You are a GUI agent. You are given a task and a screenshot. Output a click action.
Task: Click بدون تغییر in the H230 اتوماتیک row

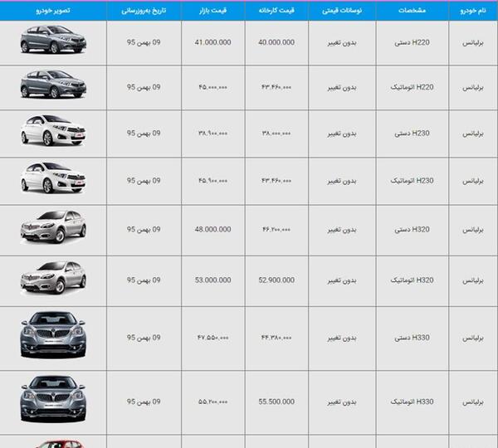[342, 181]
